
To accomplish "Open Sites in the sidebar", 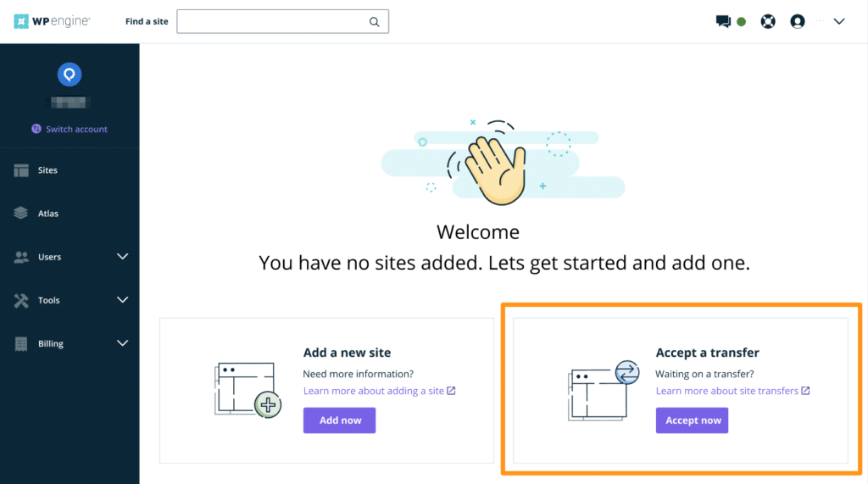I will coord(47,170).
